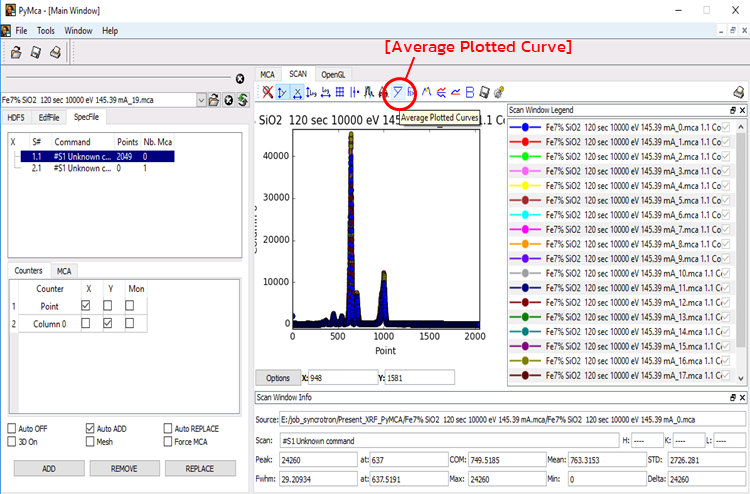Float the Scan Window Info dock

(733, 397)
